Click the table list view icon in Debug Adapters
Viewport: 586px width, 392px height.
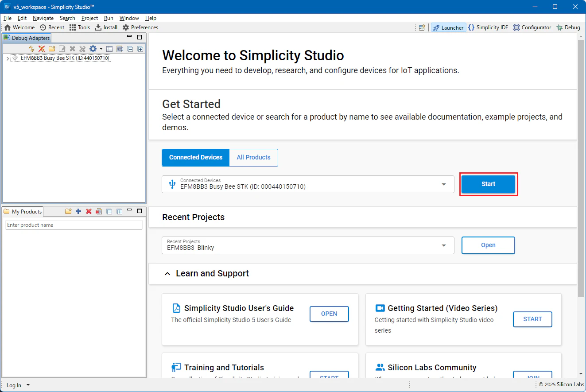pos(109,49)
